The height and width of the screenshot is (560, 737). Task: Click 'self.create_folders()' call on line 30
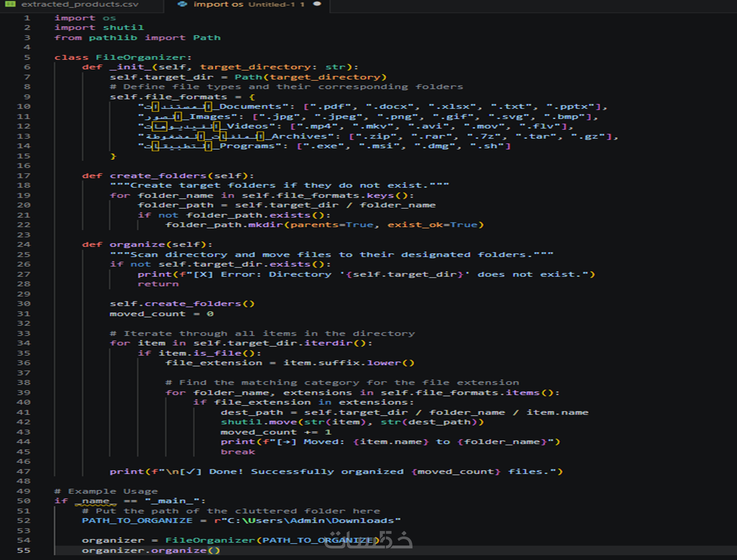coord(182,304)
